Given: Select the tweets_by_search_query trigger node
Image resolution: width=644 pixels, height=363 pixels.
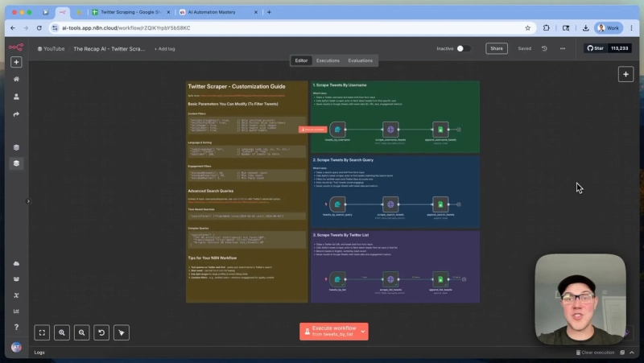Looking at the screenshot, I should point(337,204).
